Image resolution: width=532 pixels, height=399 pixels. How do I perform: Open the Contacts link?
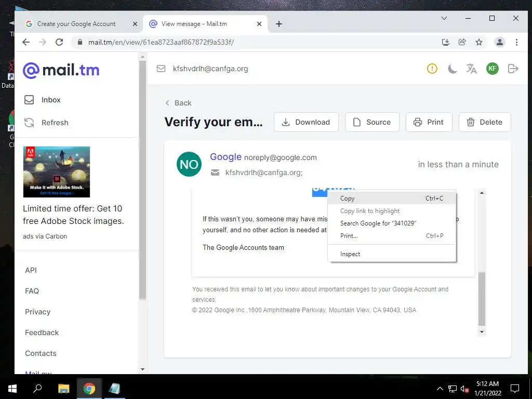point(41,353)
